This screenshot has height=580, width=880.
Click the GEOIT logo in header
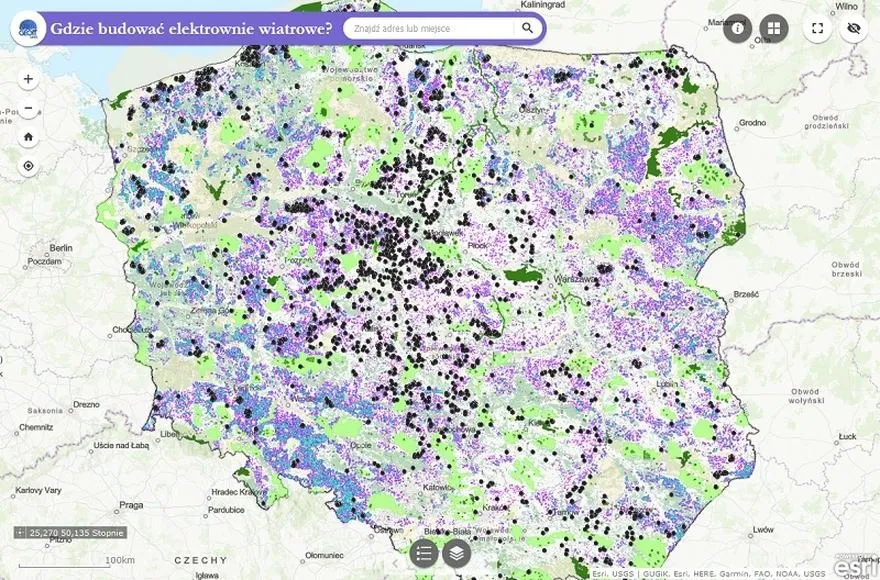[28, 28]
